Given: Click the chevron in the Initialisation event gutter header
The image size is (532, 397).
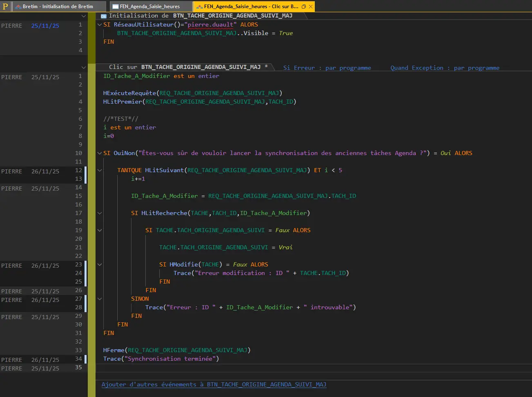Looking at the screenshot, I should 84,16.
